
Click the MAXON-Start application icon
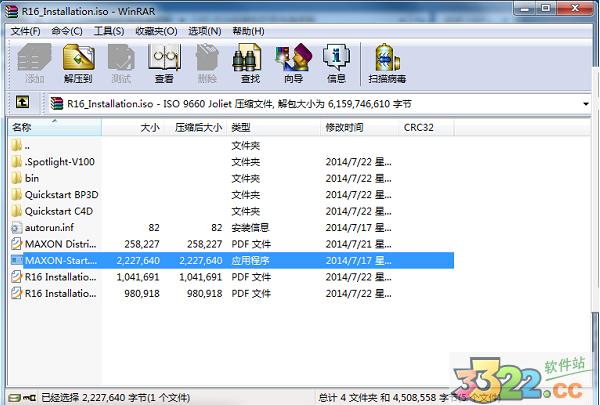[16, 260]
